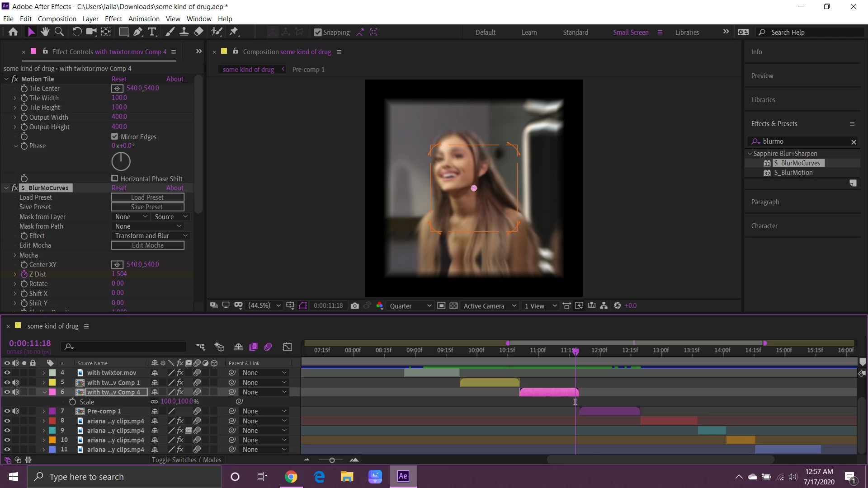
Task: Uncheck the Mirror Edges checkbox
Action: [x=115, y=136]
